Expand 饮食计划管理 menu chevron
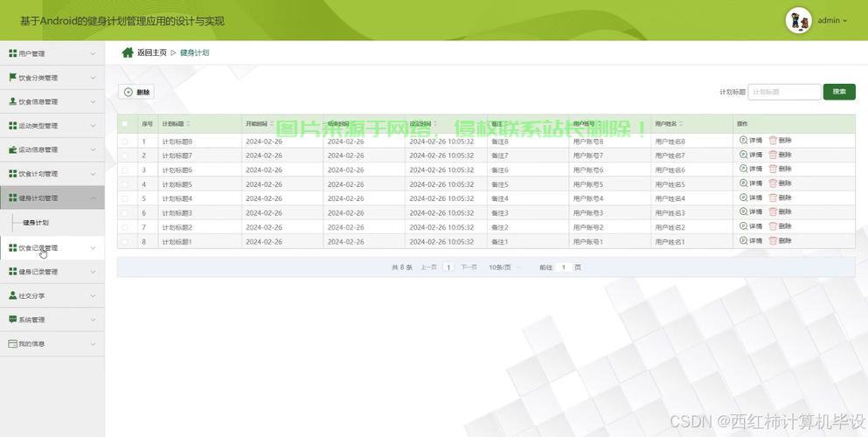Viewport: 868px width, 437px height. click(x=93, y=174)
